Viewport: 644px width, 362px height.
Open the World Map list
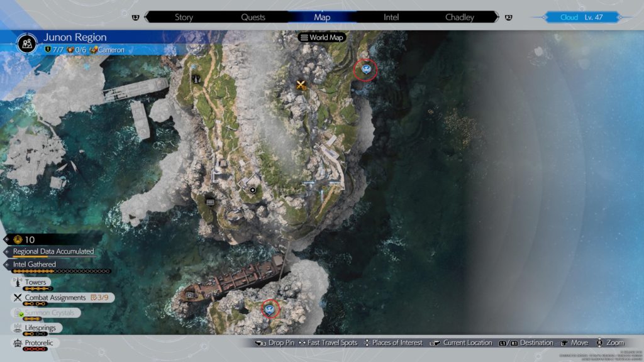(321, 38)
